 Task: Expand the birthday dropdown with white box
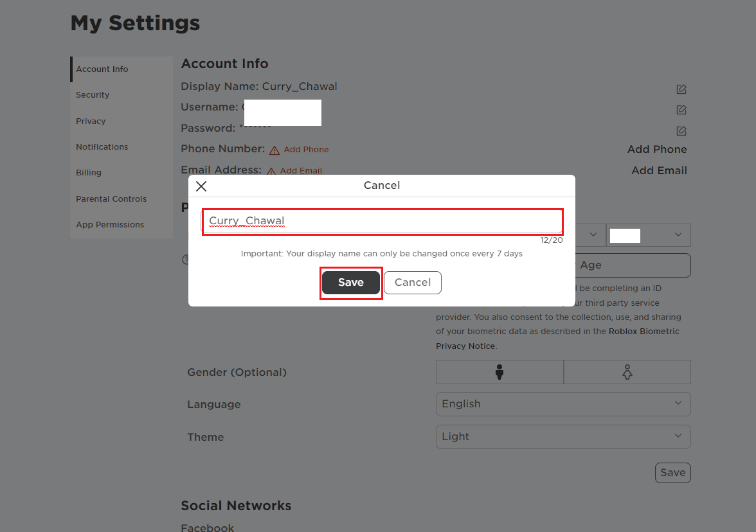click(649, 235)
